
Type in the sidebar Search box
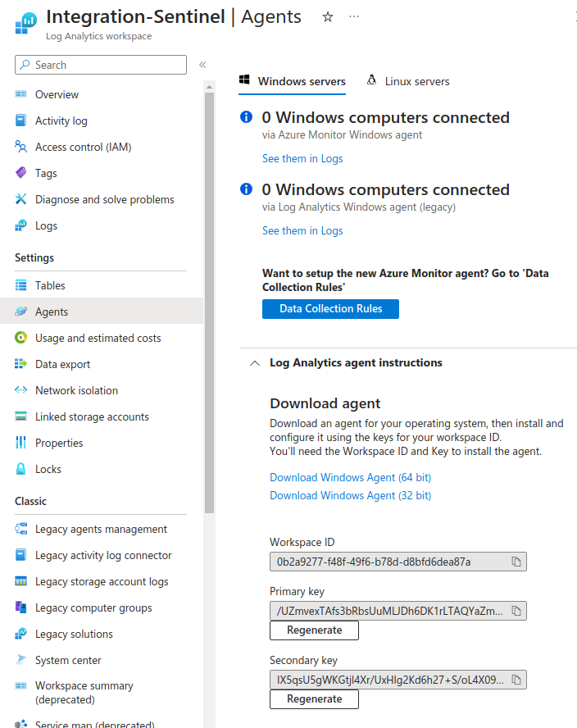click(108, 65)
